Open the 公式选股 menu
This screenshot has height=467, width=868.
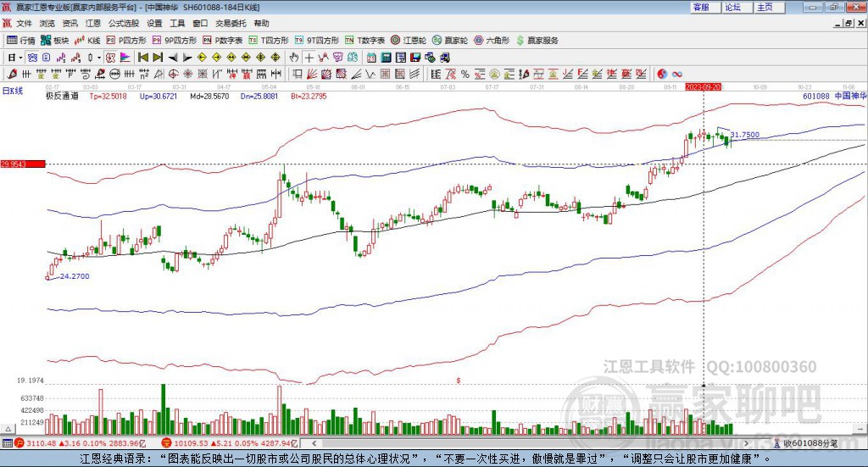point(124,23)
